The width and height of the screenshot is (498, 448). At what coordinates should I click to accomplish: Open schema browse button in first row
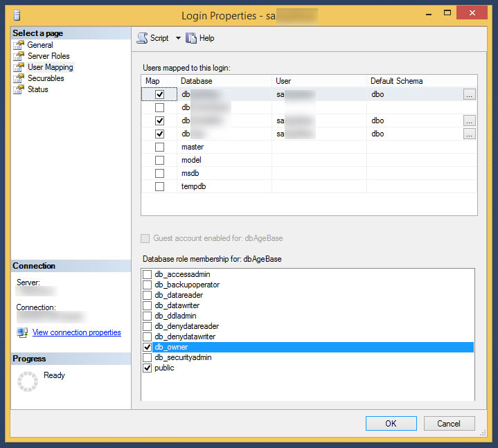[469, 94]
